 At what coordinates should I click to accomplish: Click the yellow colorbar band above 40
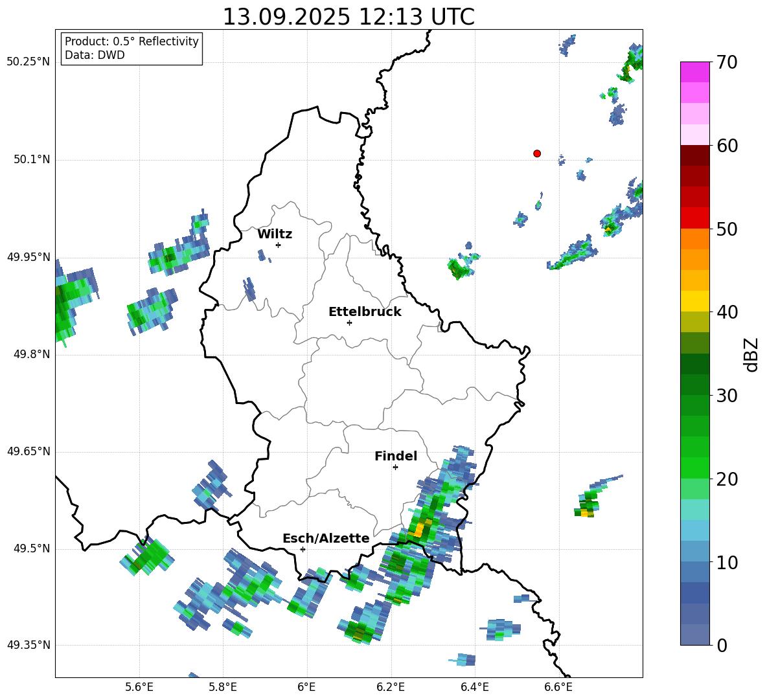(x=695, y=301)
